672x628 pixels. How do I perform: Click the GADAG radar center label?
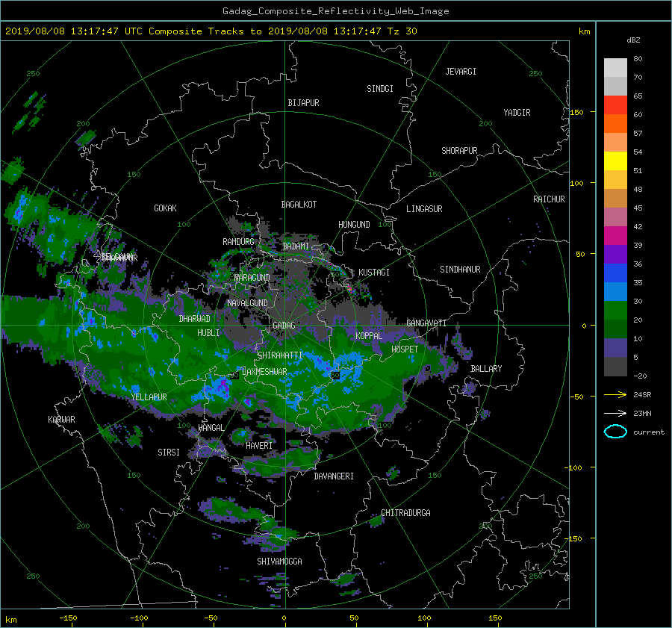[x=284, y=326]
